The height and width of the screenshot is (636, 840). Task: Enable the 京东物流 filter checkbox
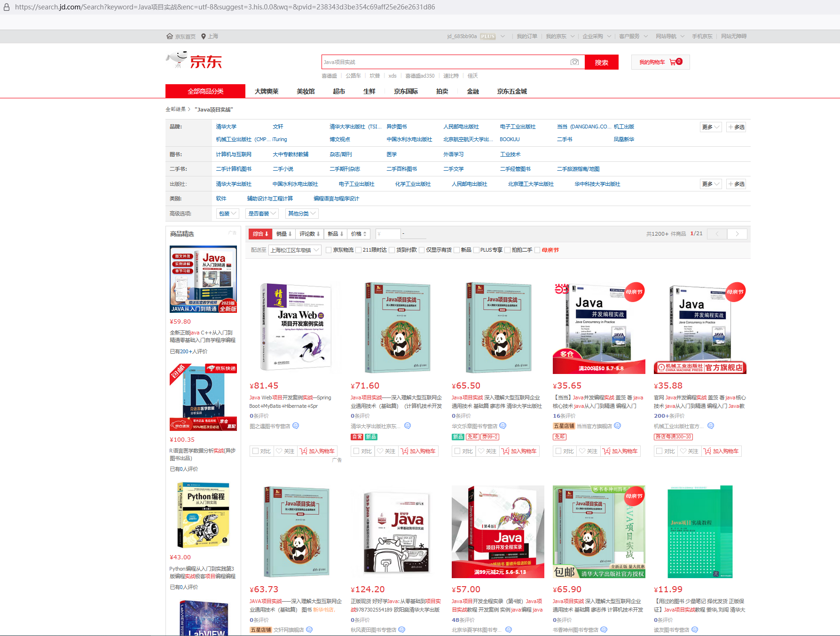(329, 250)
